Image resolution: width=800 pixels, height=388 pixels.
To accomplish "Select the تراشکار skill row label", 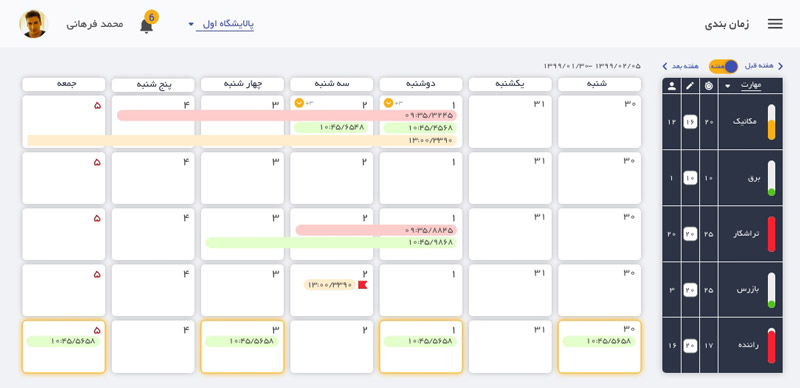I will click(747, 234).
